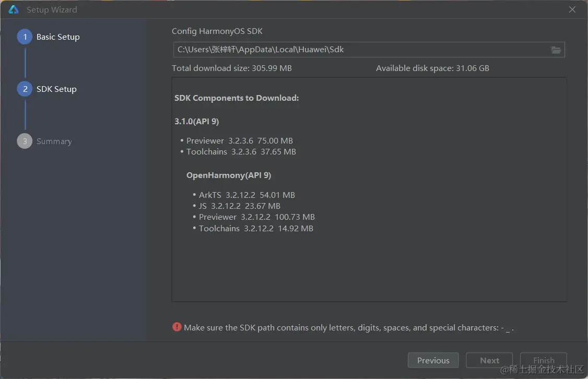Click the ArkTS 3.2.12.2 component entry
The height and width of the screenshot is (379, 588).
pos(246,195)
